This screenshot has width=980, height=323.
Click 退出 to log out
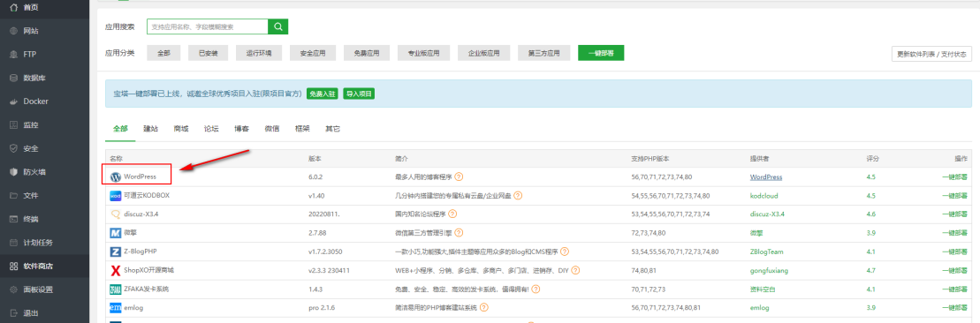(44, 313)
